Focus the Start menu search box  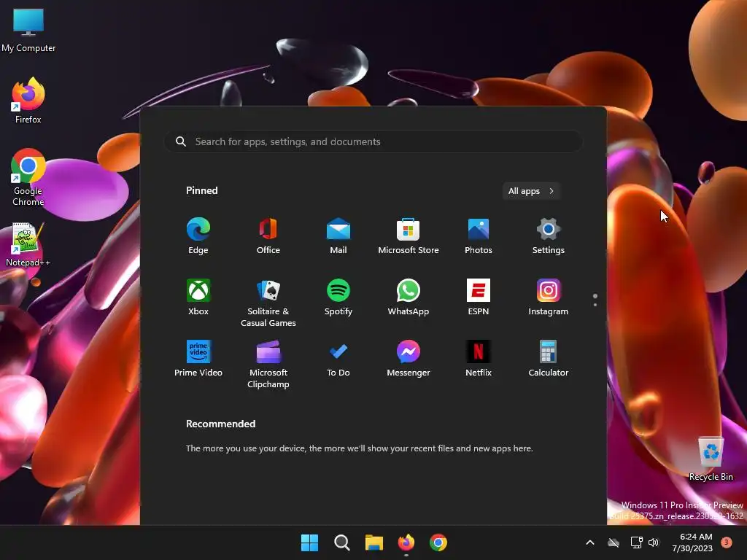(x=373, y=141)
